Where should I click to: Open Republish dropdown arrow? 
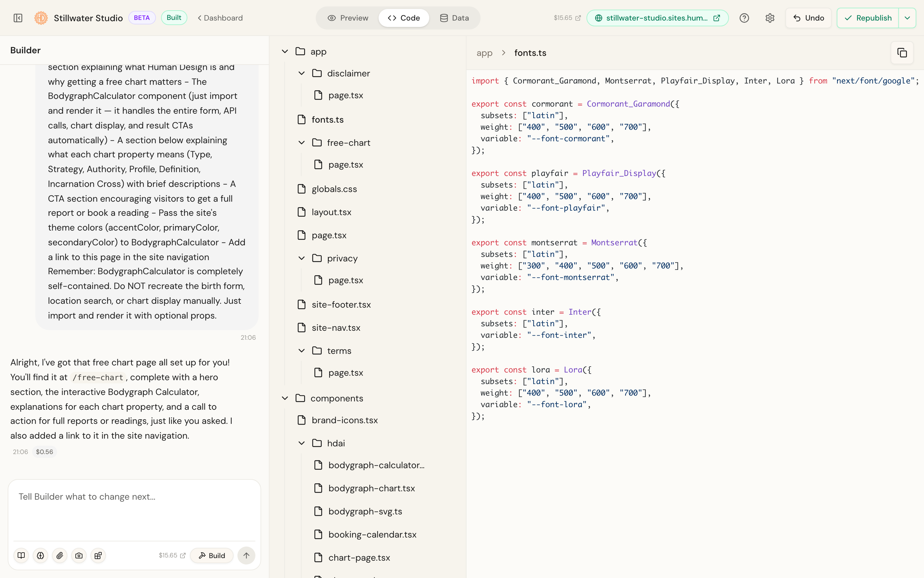(907, 18)
